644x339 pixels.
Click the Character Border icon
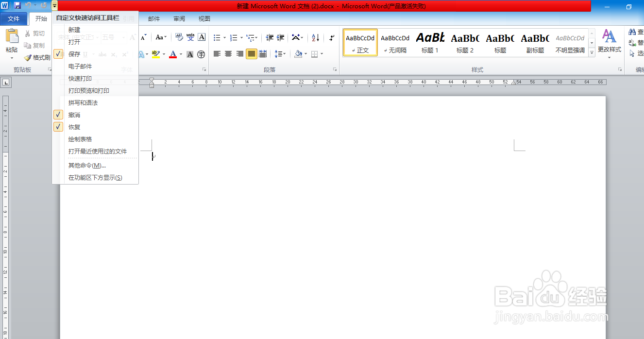(x=202, y=37)
